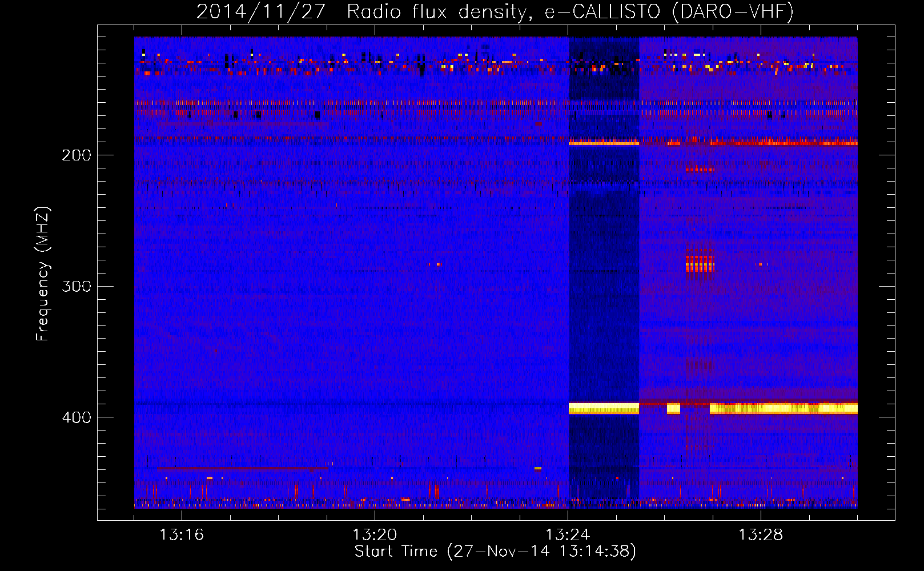Image resolution: width=924 pixels, height=571 pixels.
Task: Click the '400' frequency tick label
Action: pos(77,417)
